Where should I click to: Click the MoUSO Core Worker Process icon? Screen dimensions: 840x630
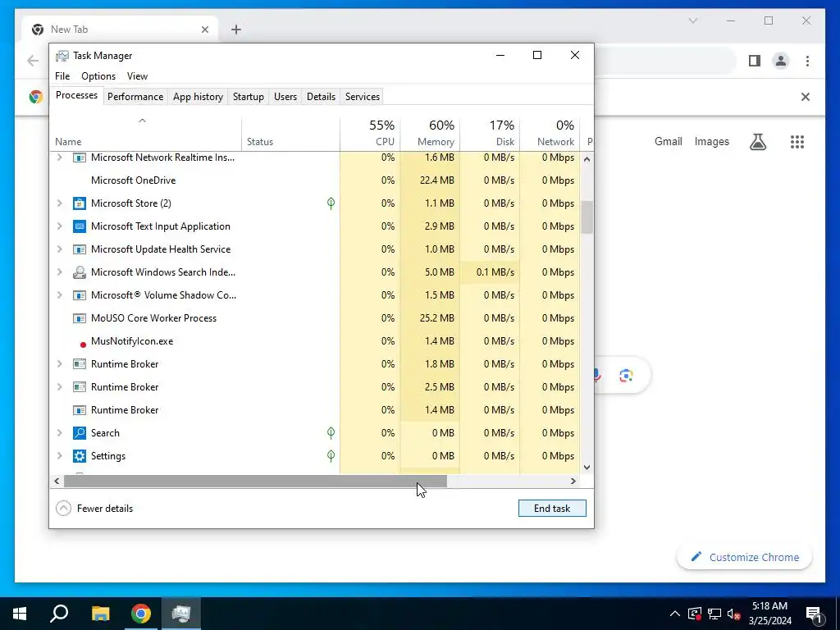(80, 318)
